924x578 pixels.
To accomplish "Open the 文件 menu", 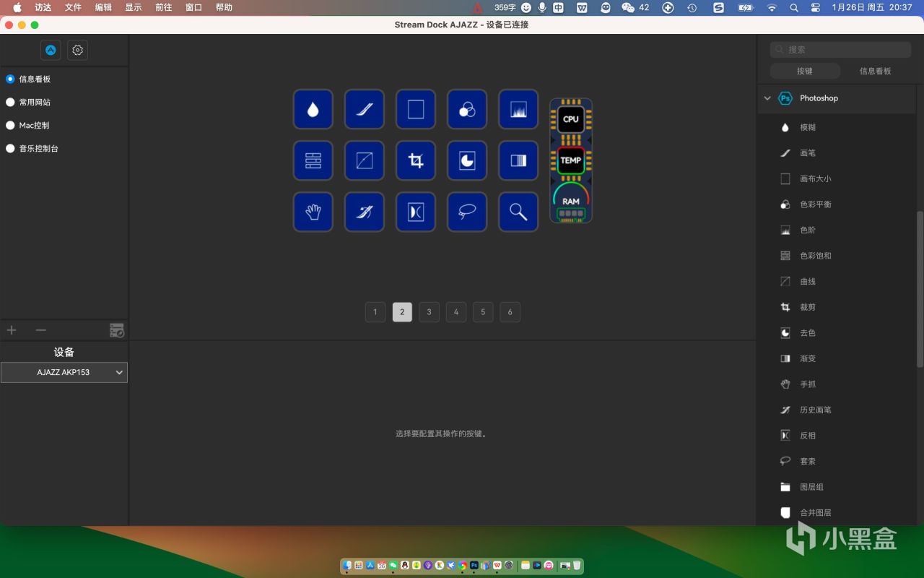I will [73, 7].
